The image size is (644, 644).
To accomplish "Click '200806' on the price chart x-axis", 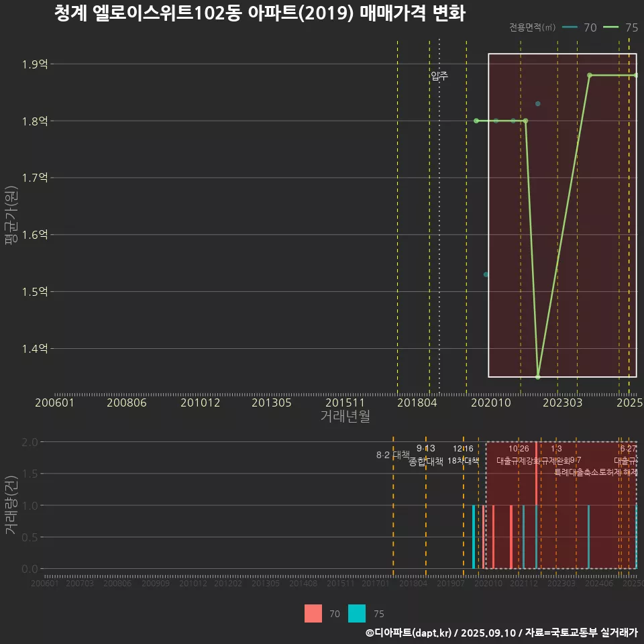I will (x=127, y=402).
